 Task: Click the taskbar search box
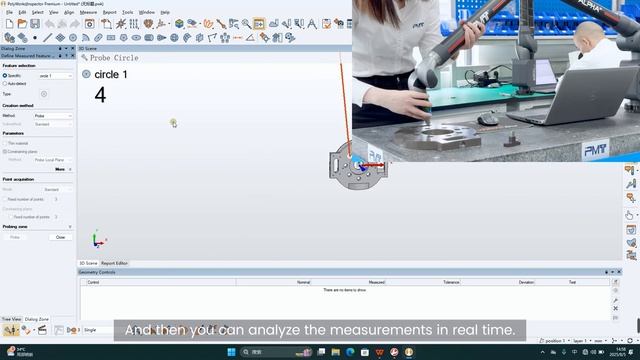click(277, 352)
